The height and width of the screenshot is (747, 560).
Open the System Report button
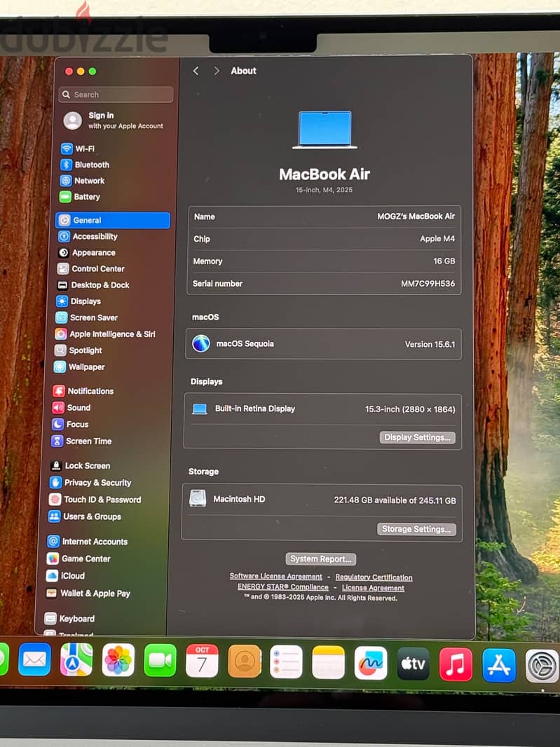[x=321, y=558]
